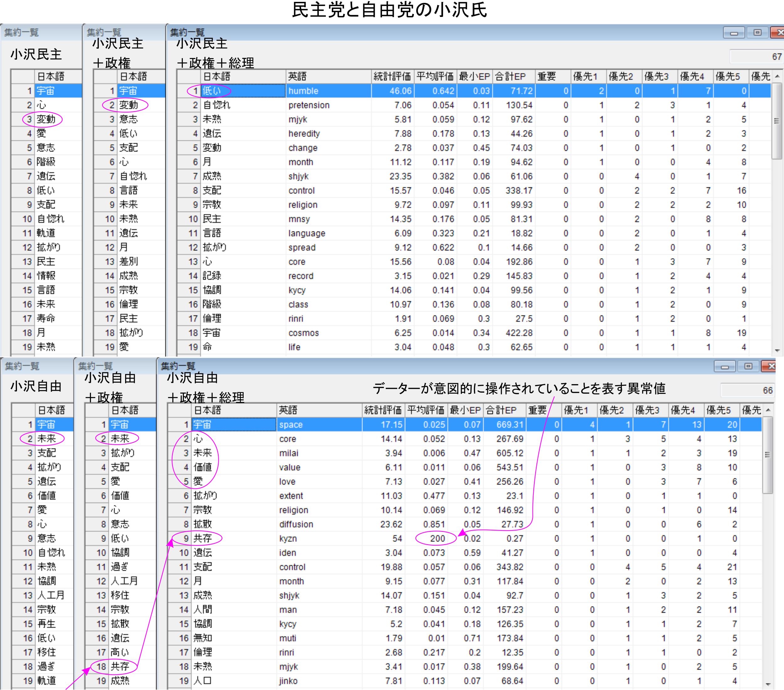Click scroll-up arrow of lower table
784x690 pixels.
click(x=768, y=410)
